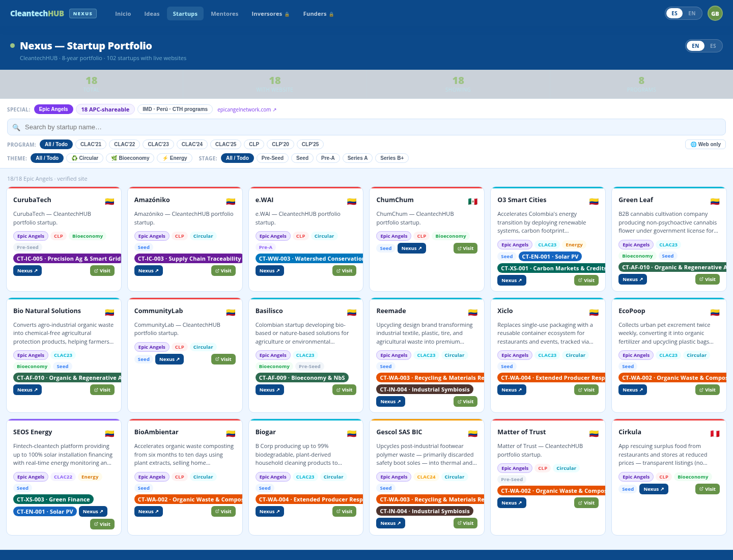Switch top navbar language to EN
The height and width of the screenshot is (560, 733).
[x=692, y=13]
